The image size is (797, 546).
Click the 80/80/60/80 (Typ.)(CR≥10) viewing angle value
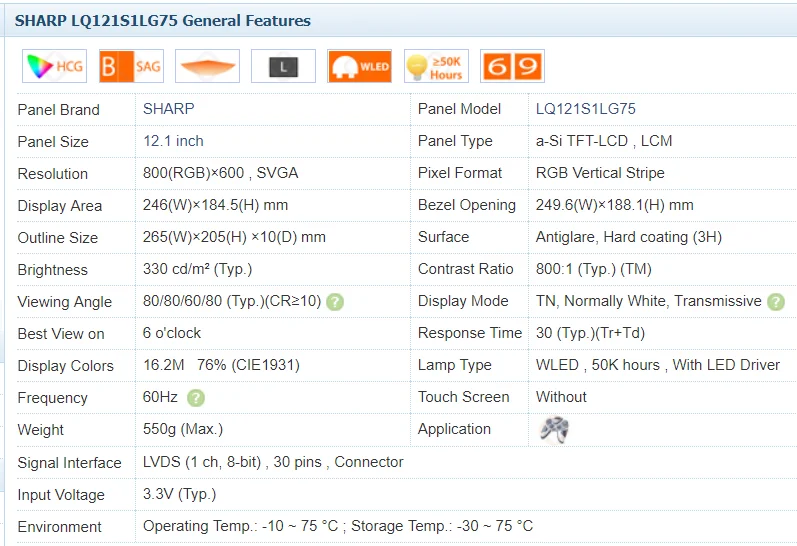click(x=232, y=301)
